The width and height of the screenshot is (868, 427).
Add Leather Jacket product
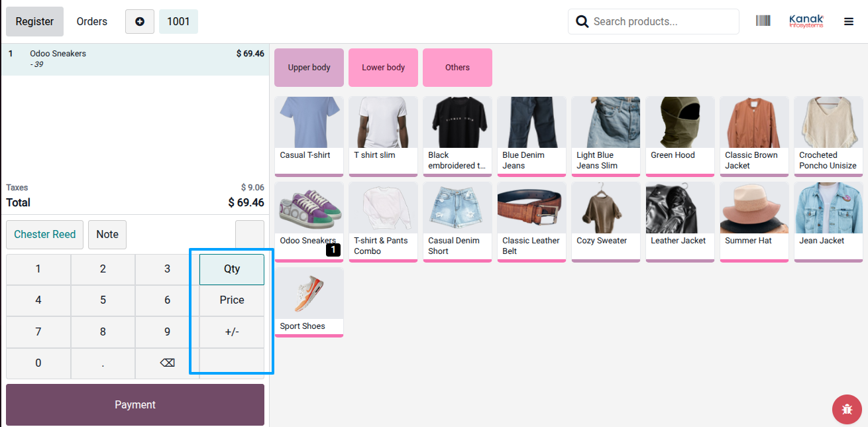coord(680,222)
